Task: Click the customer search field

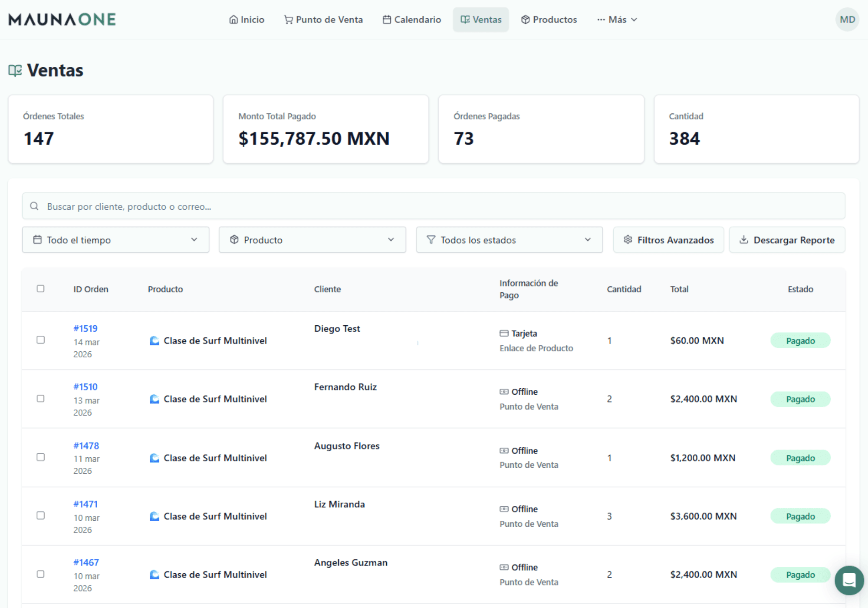Action: pyautogui.click(x=434, y=206)
